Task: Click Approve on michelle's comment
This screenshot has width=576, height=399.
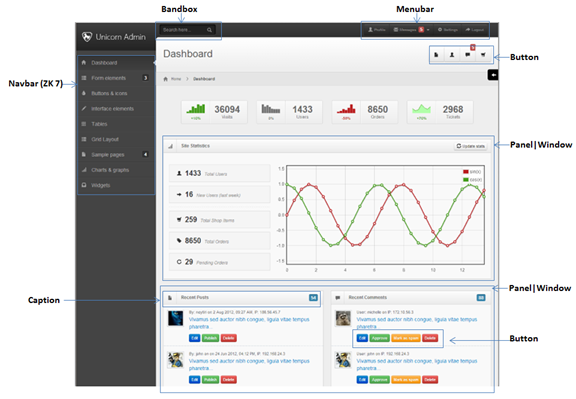Action: (379, 338)
